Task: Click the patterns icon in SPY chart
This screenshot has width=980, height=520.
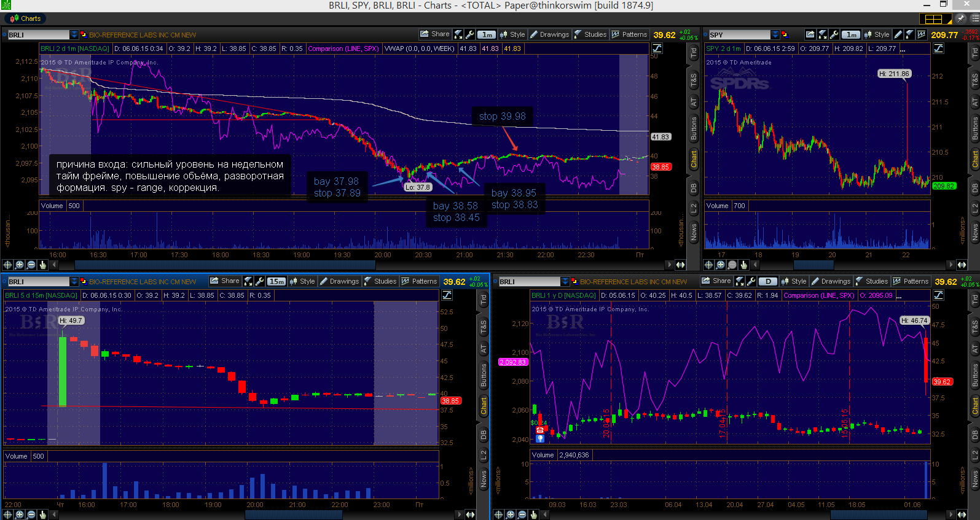Action: tap(922, 34)
